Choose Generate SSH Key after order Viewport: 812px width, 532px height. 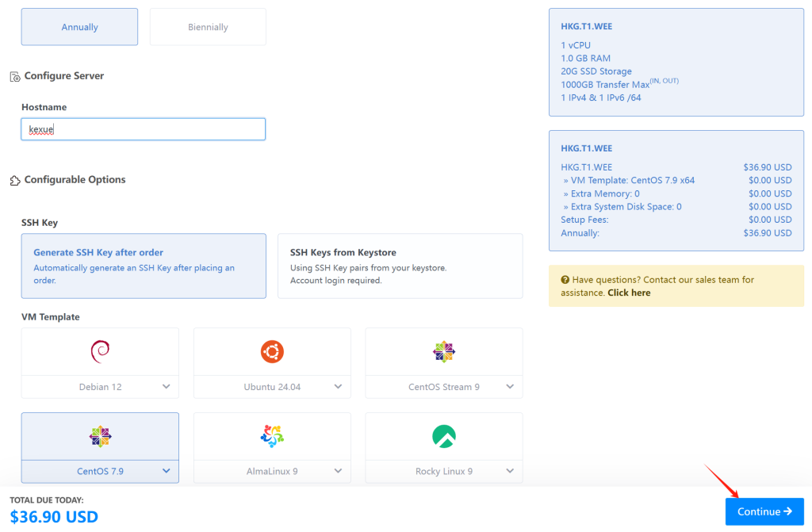(x=144, y=266)
